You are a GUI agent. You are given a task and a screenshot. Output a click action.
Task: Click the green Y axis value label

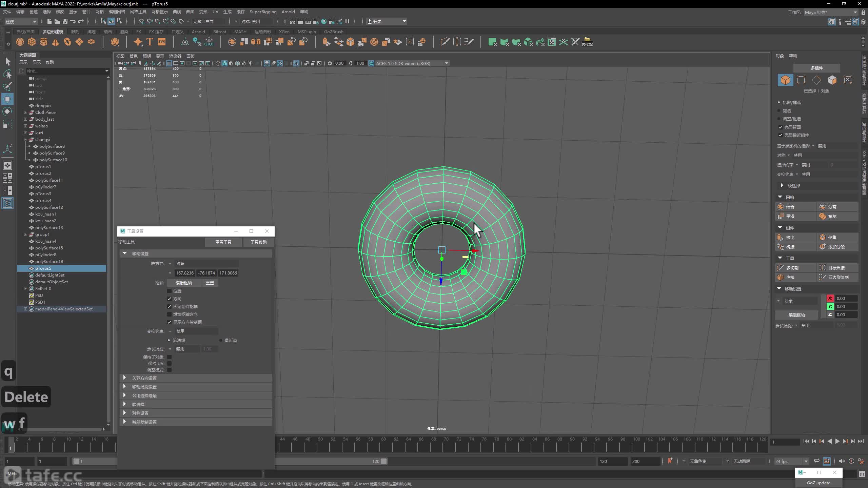coord(830,306)
